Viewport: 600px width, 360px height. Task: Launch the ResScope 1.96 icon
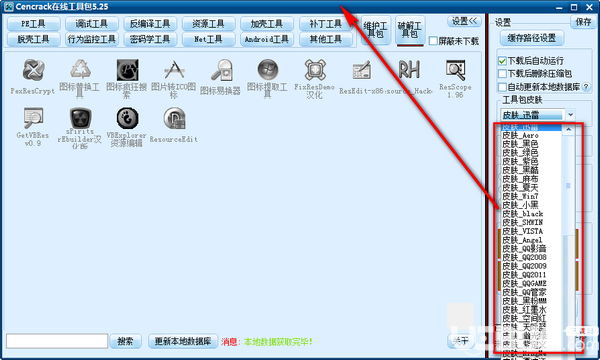pyautogui.click(x=455, y=70)
